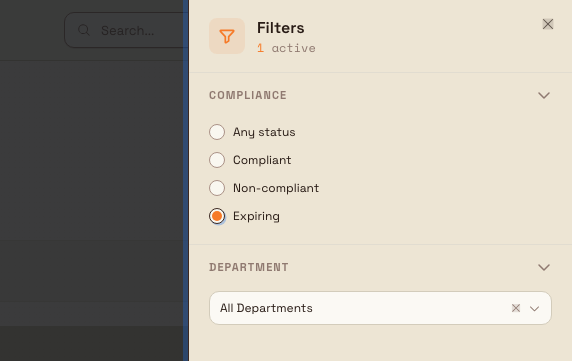Image resolution: width=572 pixels, height=361 pixels.
Task: Choose the Non-compliant radio option
Action: (217, 188)
